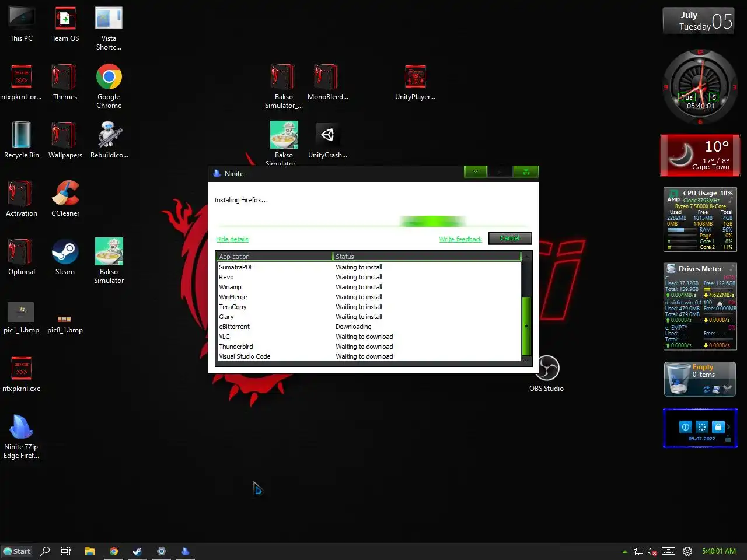Open the Activation folder icon
The image size is (747, 560).
point(22,199)
